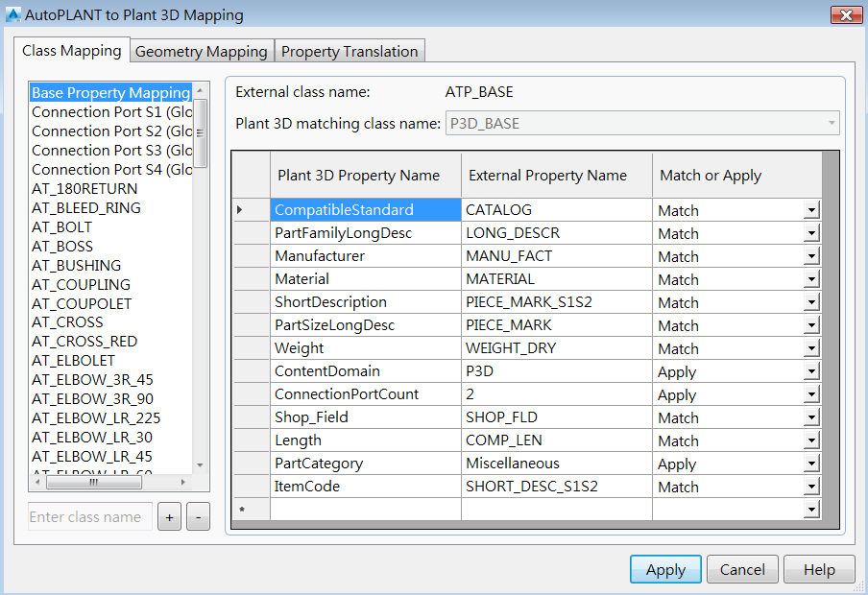Click the class list scroll down arrow
Screen dimensions: 868x595
tap(200, 465)
